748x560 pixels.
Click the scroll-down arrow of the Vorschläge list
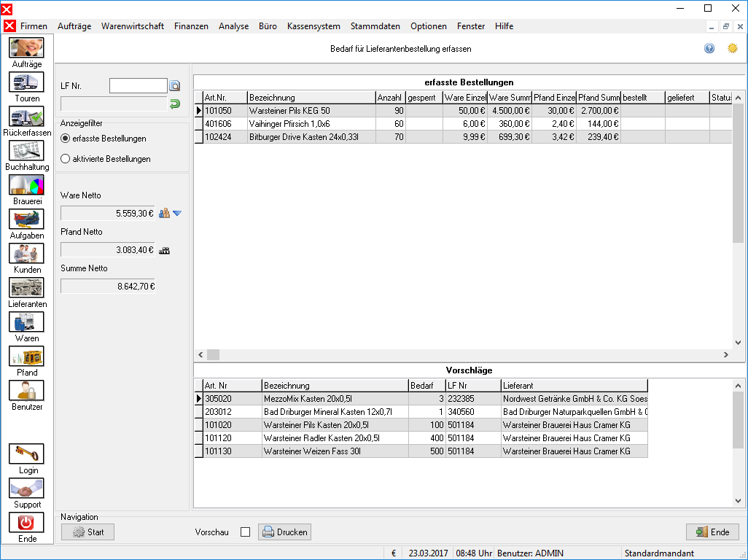pyautogui.click(x=738, y=501)
